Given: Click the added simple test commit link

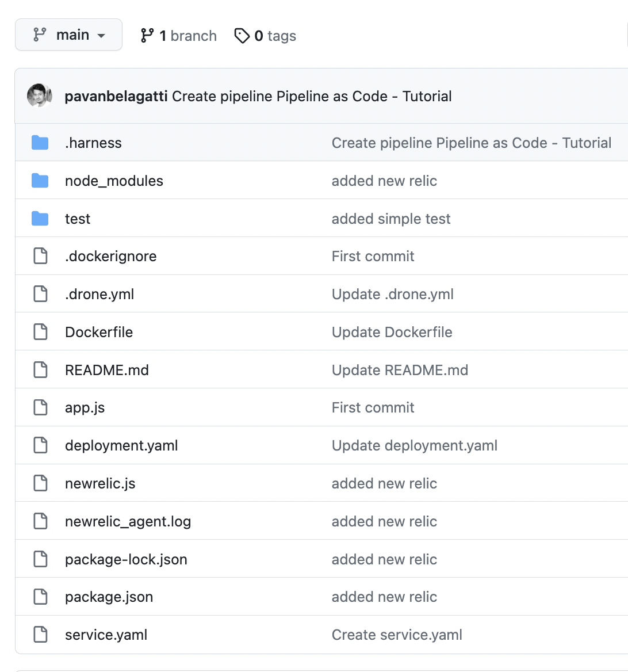Looking at the screenshot, I should [x=390, y=218].
